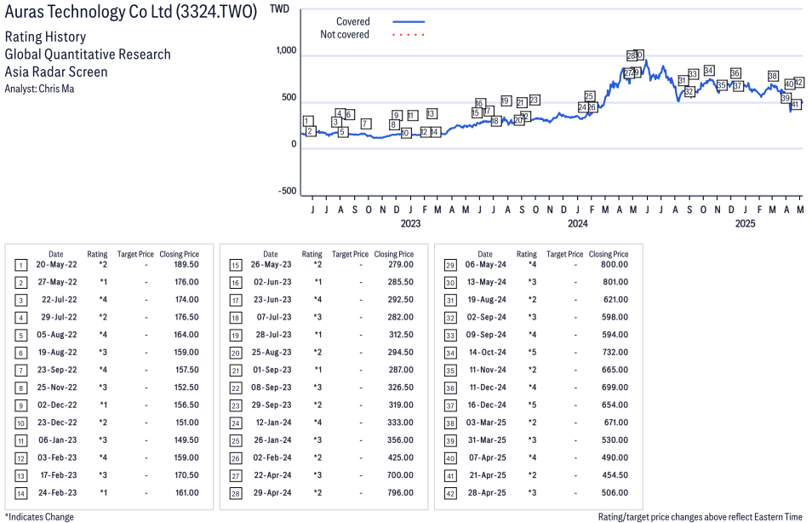Image resolution: width=812 pixels, height=523 pixels.
Task: Click the 152.50 closing price cell
Action: click(186, 388)
